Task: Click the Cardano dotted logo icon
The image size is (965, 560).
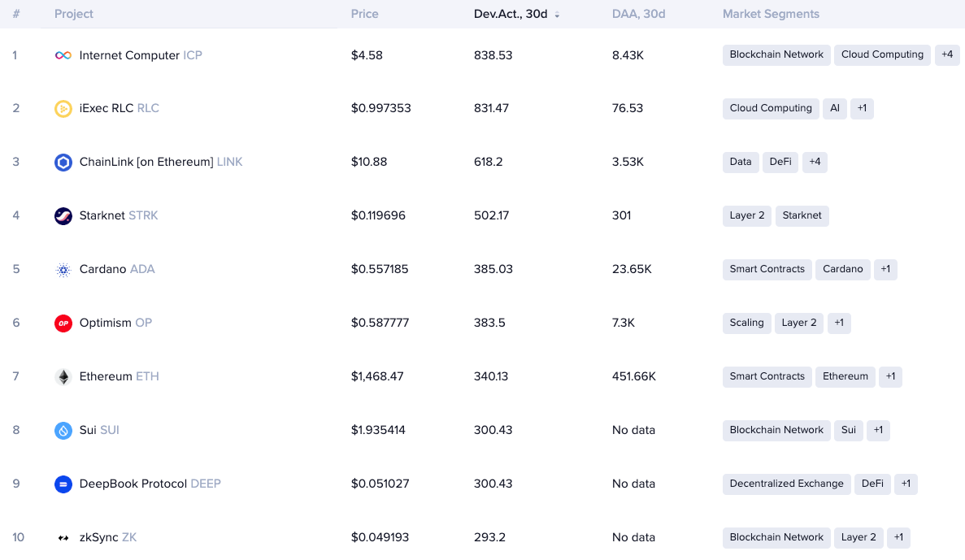Action: [63, 270]
